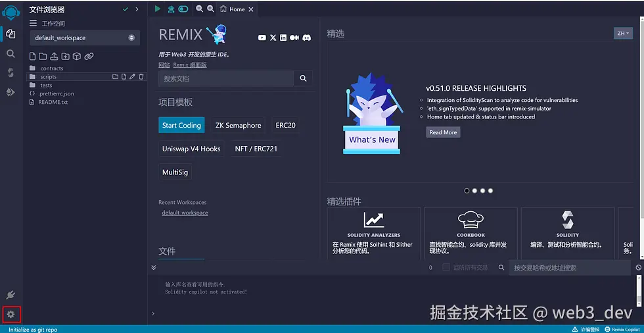Click the upload folder icon

(65, 57)
